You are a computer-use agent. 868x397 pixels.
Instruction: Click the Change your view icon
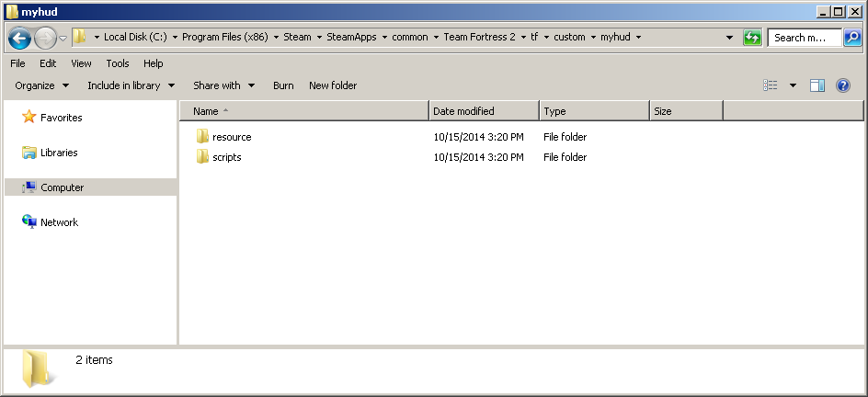[771, 85]
